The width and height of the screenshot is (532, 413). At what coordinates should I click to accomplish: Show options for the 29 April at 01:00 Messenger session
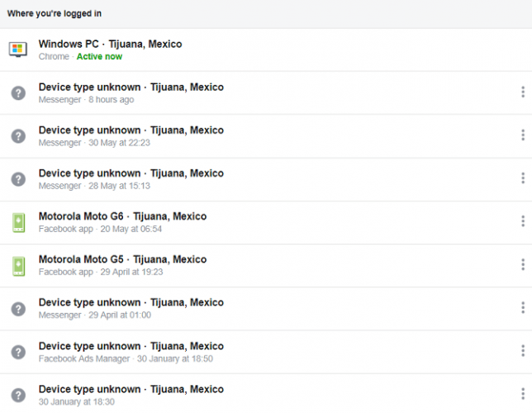(x=523, y=308)
